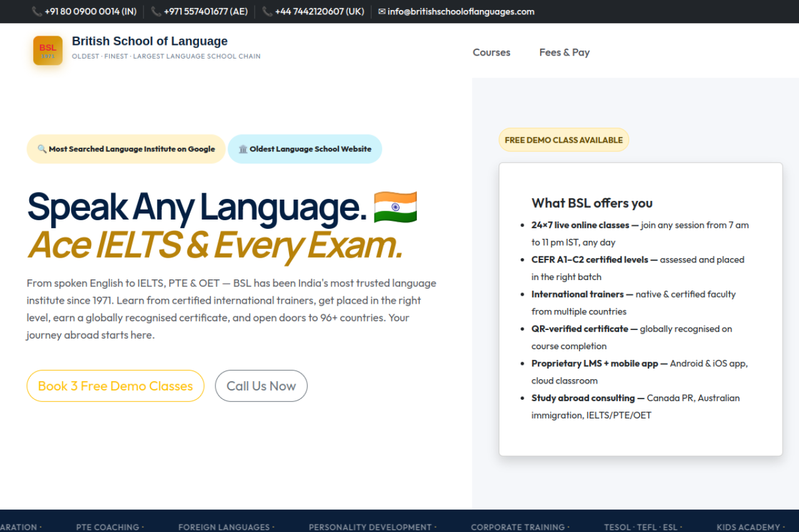Click the magnifier icon in Most Searched badge

point(42,149)
